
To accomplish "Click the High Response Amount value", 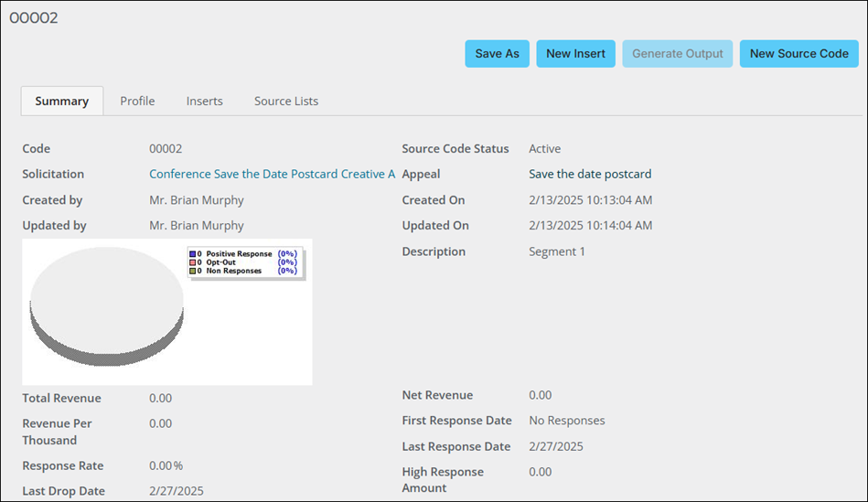I will tap(541, 472).
